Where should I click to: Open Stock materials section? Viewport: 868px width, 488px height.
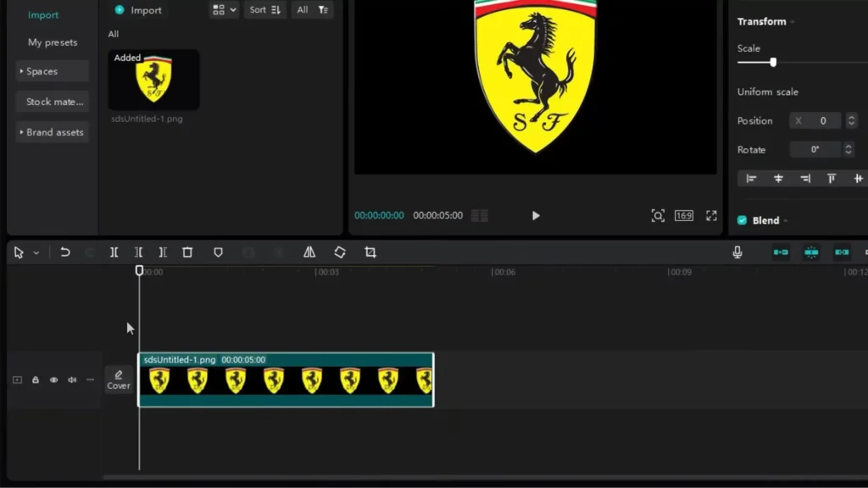click(52, 102)
